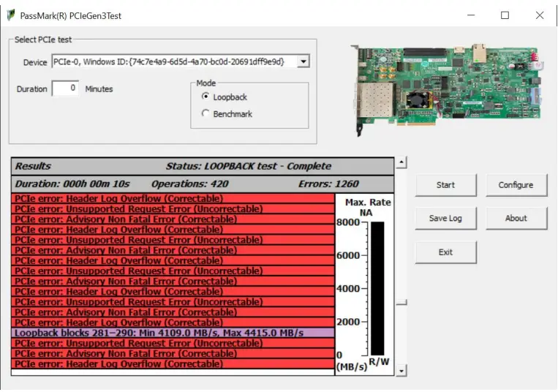Minimize the PCIeGen3Test window

[x=471, y=15]
